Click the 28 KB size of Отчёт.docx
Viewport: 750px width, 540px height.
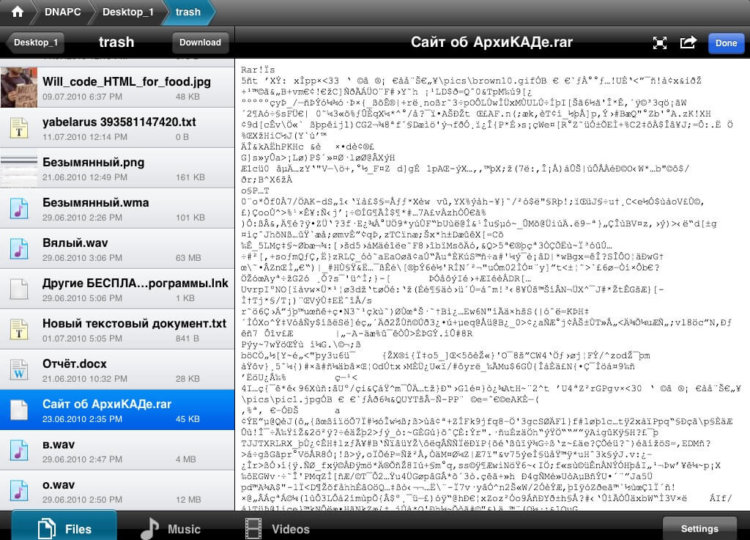click(x=190, y=379)
